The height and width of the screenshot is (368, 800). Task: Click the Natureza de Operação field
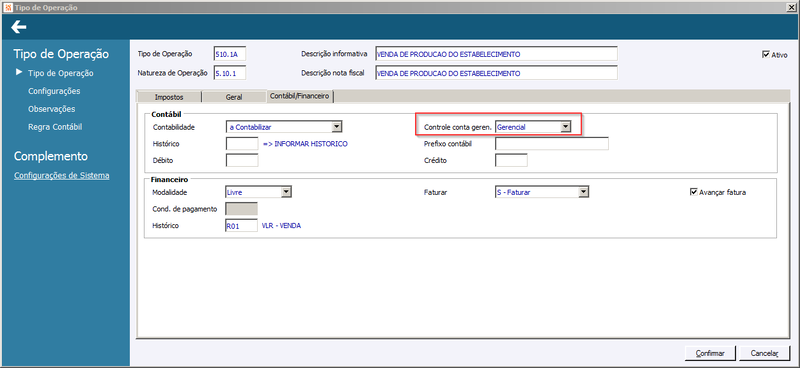[x=230, y=73]
